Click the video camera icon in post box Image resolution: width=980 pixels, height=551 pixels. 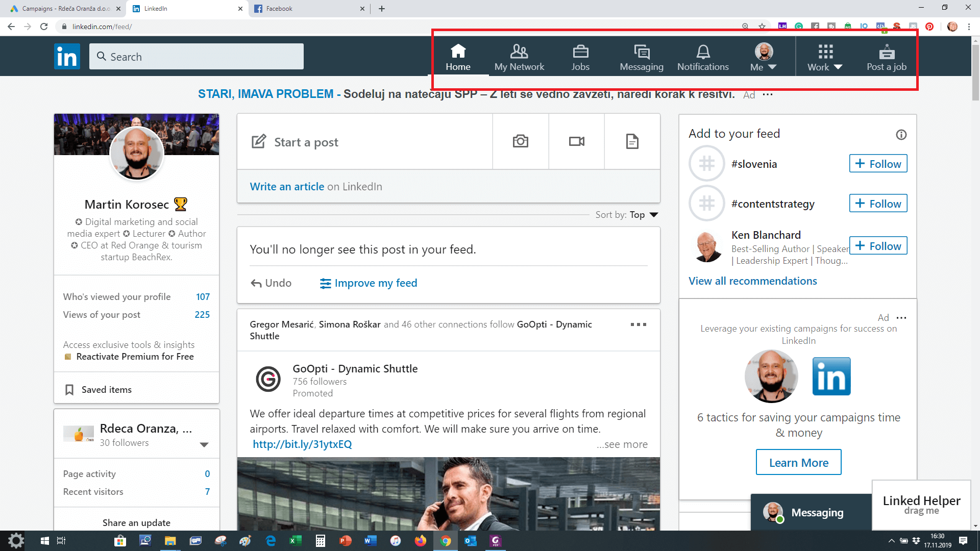pos(576,141)
